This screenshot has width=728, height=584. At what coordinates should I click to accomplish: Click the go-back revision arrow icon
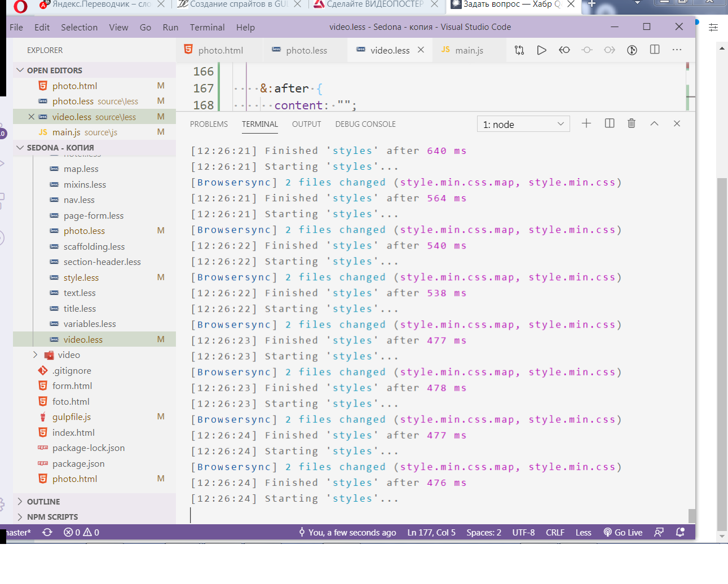564,50
